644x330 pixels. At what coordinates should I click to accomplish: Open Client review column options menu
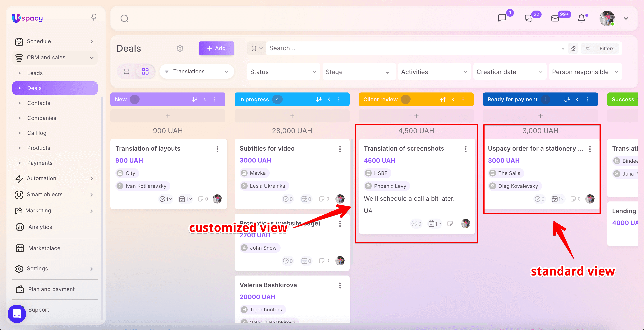tap(463, 99)
